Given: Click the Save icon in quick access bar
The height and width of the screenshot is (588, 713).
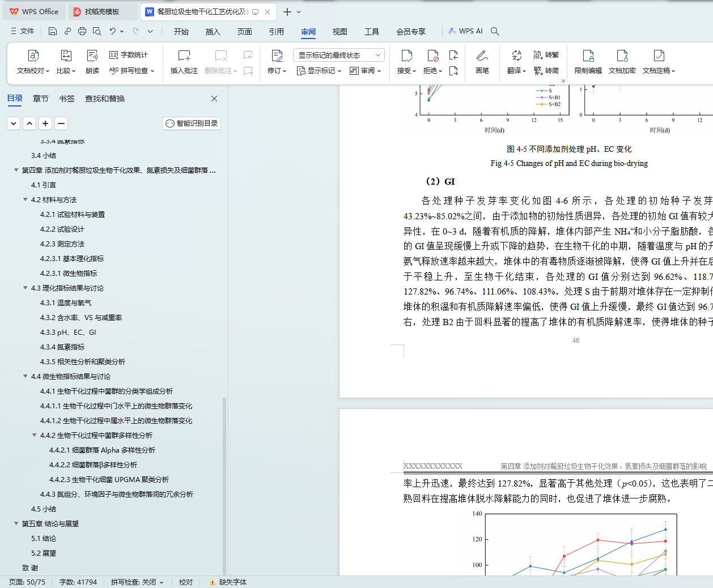Looking at the screenshot, I should click(x=53, y=31).
